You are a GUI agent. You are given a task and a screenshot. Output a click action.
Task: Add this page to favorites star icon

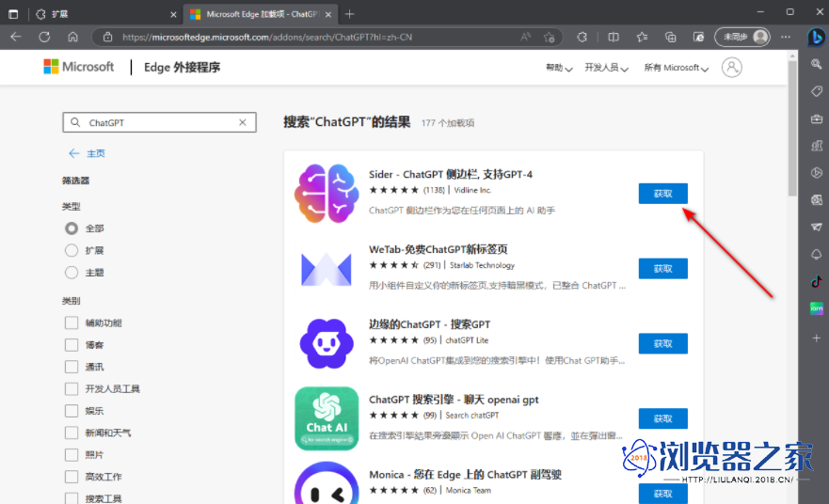(x=550, y=37)
